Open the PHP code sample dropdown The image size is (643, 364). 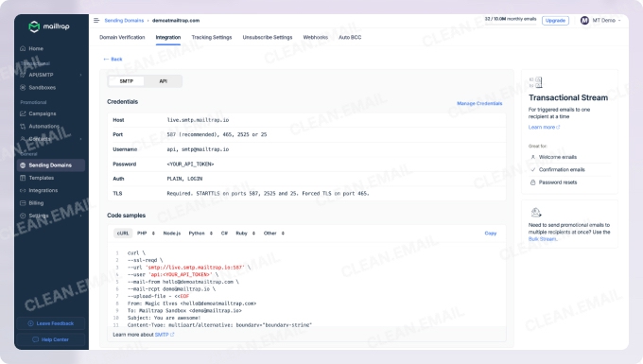point(146,234)
